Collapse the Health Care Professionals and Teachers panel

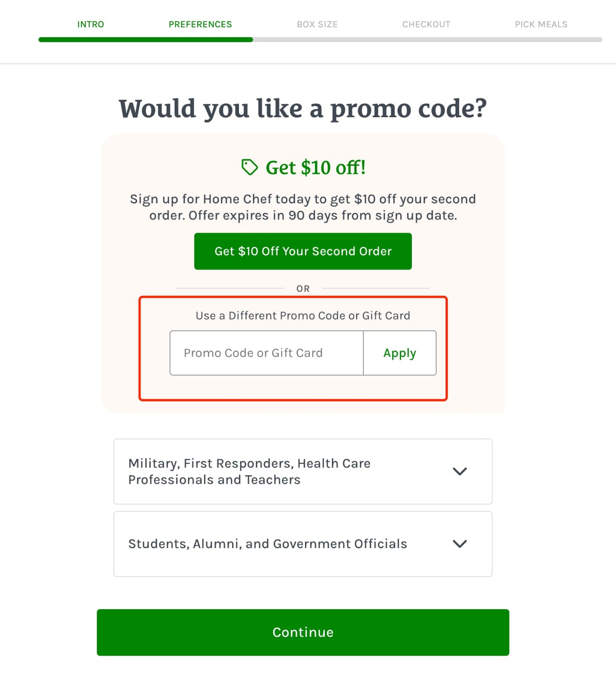coord(460,471)
